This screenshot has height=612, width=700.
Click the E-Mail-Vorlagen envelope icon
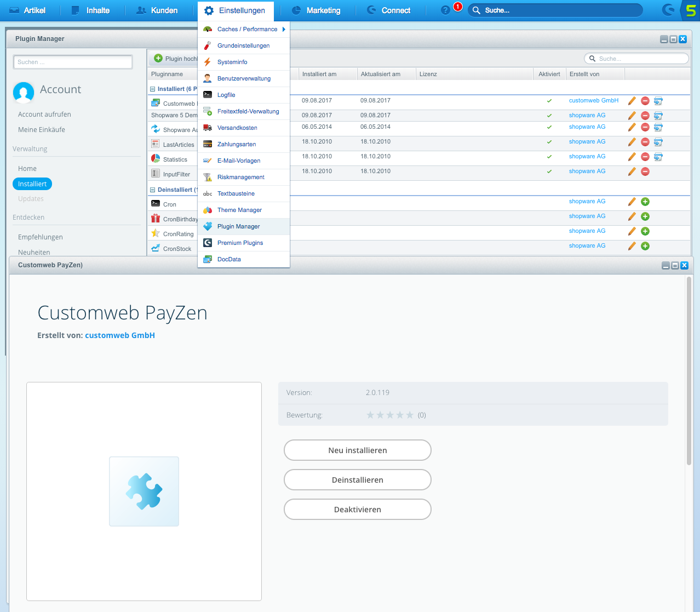(208, 161)
